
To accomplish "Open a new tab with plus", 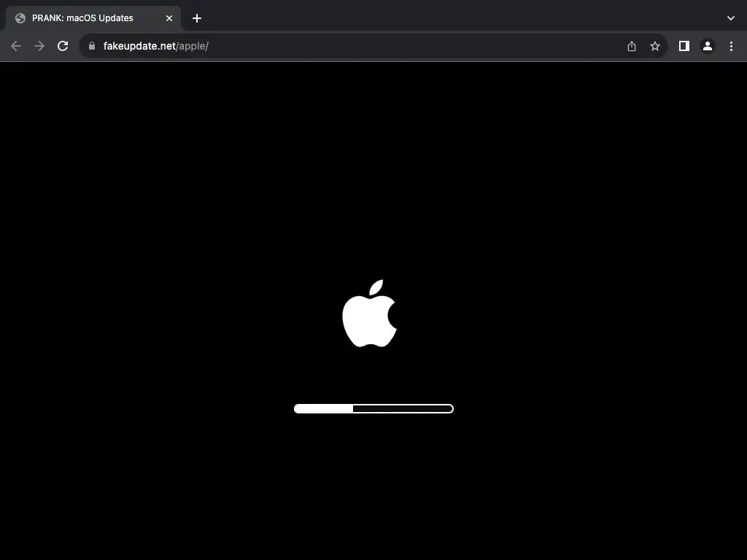I will (x=197, y=18).
